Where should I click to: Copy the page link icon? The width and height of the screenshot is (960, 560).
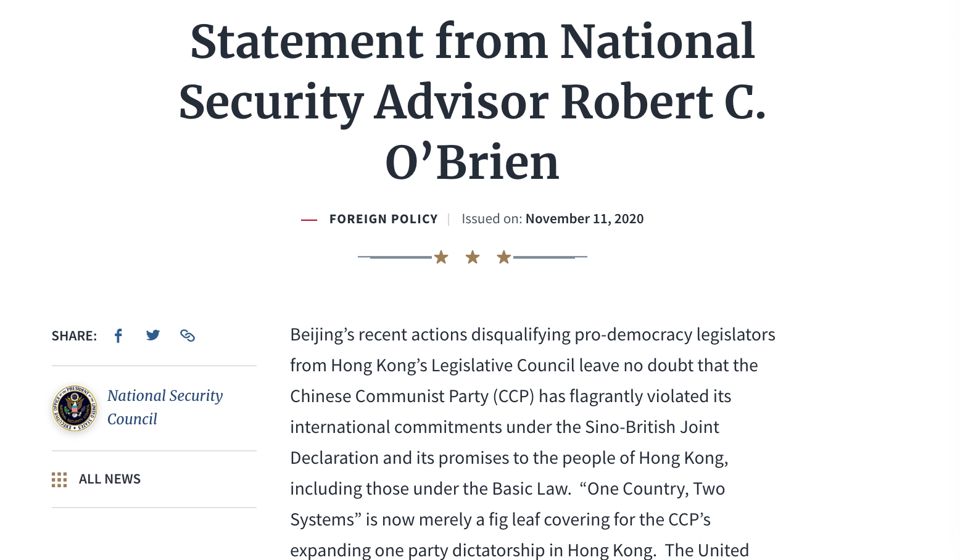pyautogui.click(x=188, y=336)
